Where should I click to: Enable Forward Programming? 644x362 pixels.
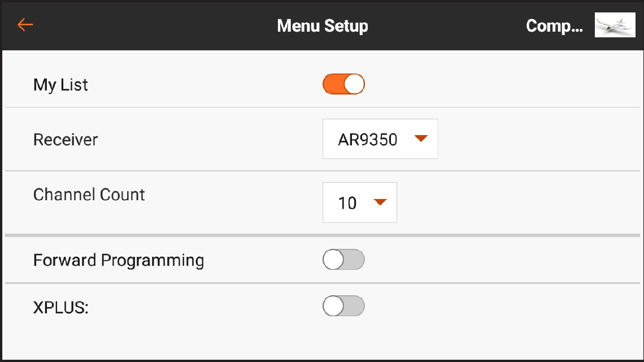343,260
